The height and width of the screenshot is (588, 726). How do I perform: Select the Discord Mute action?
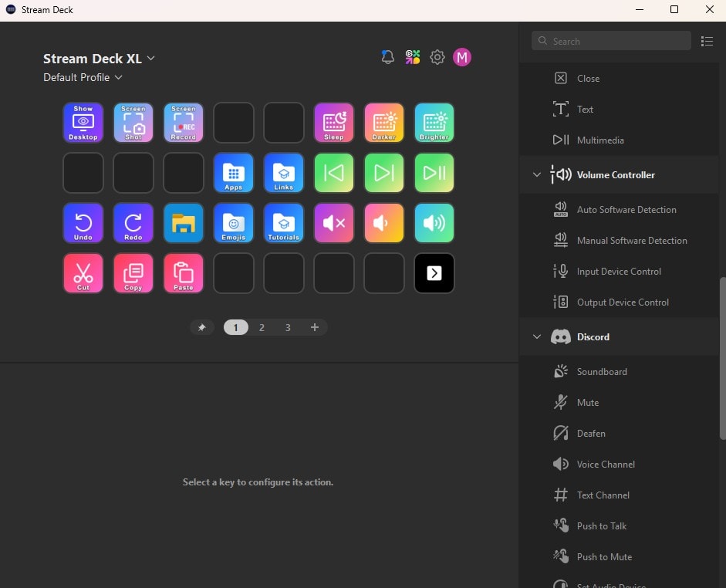pos(620,403)
